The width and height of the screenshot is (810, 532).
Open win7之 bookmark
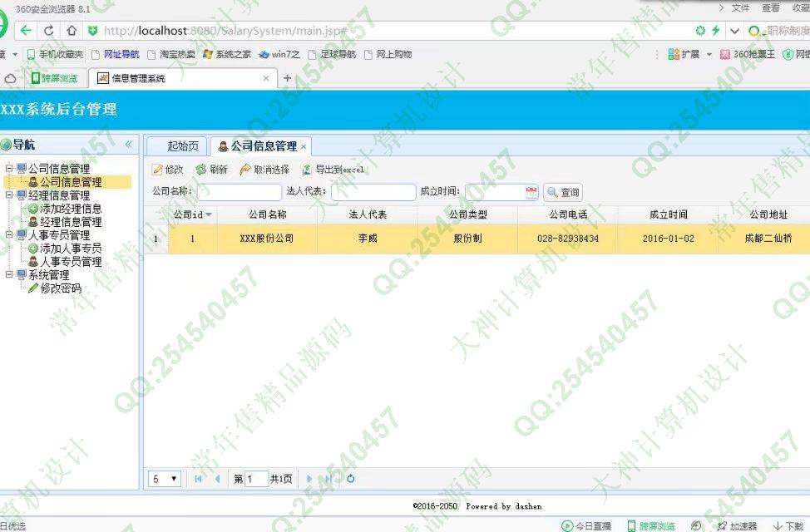tap(279, 54)
